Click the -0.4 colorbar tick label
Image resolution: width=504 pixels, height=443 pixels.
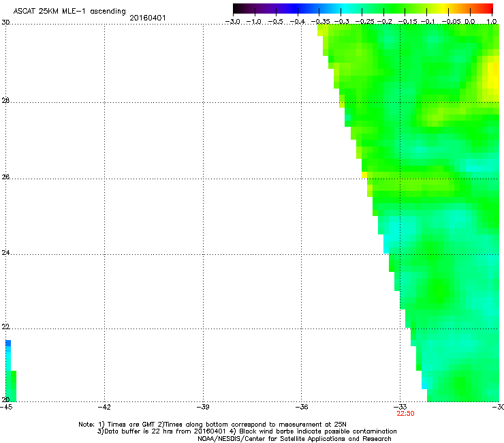click(x=298, y=22)
